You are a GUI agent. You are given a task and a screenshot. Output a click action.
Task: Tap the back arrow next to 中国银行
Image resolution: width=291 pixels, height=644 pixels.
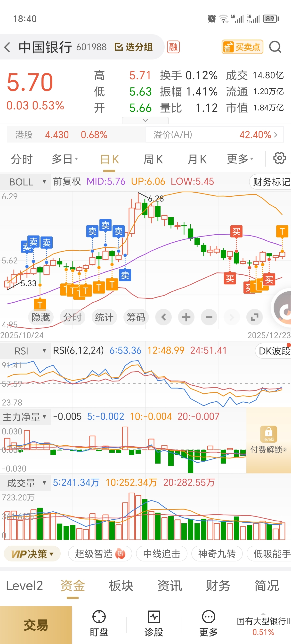[x=8, y=47]
